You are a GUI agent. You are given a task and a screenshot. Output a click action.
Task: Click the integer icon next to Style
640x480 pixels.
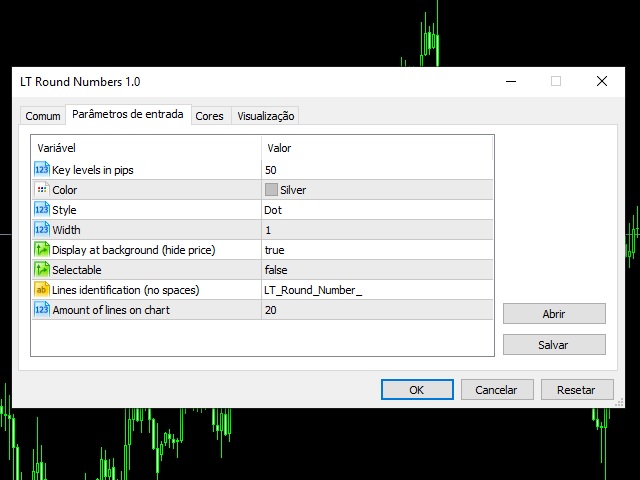tap(42, 210)
